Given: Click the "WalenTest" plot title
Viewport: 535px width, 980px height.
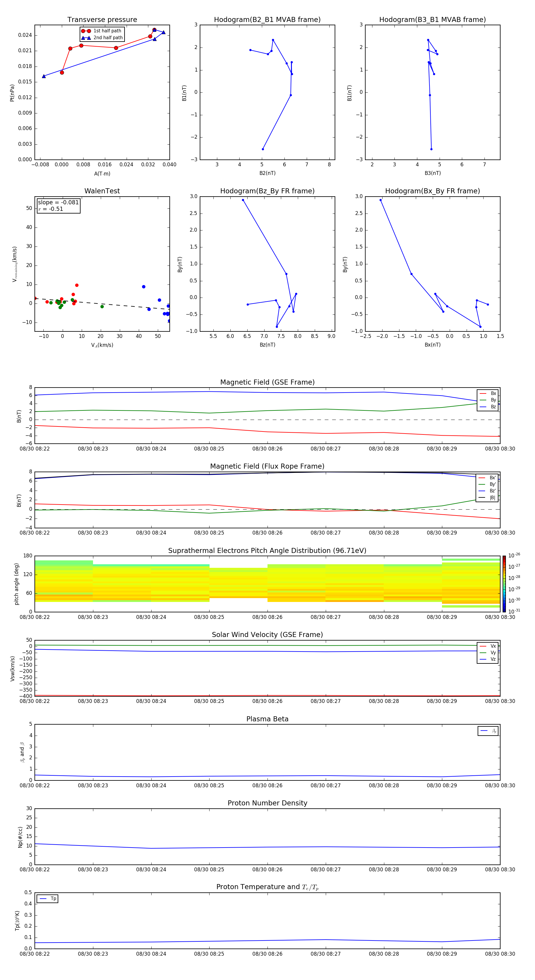Looking at the screenshot, I should tap(102, 191).
